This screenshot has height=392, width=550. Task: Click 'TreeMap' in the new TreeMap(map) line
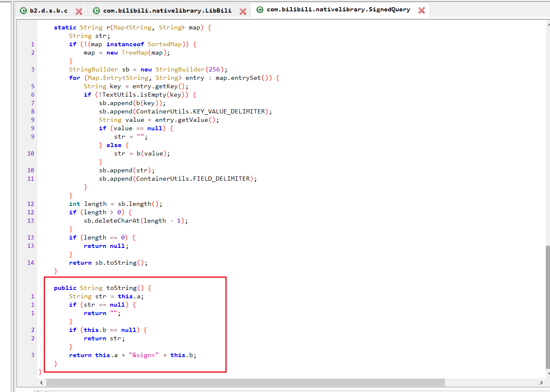(x=135, y=53)
